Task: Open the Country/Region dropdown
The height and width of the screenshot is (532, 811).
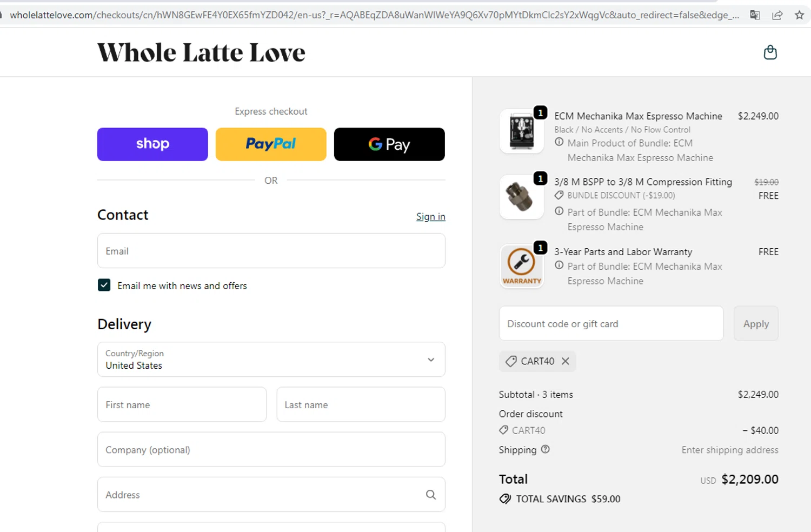Action: (x=271, y=359)
